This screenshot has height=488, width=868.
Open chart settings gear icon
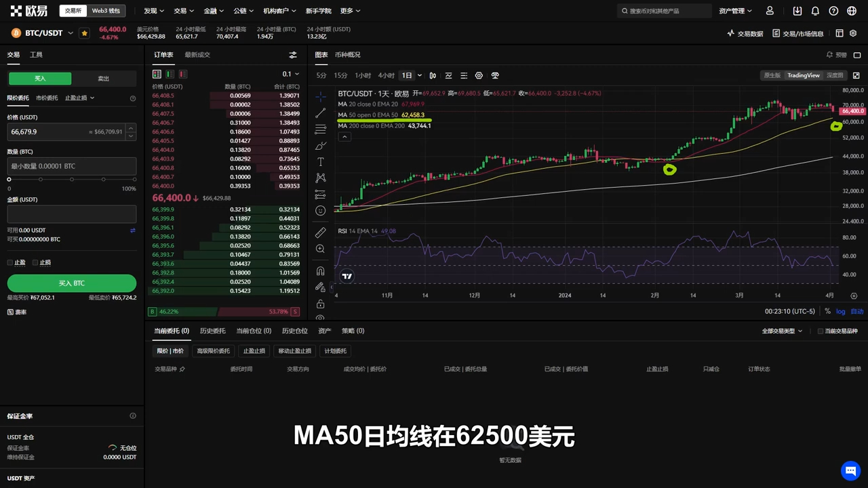479,75
